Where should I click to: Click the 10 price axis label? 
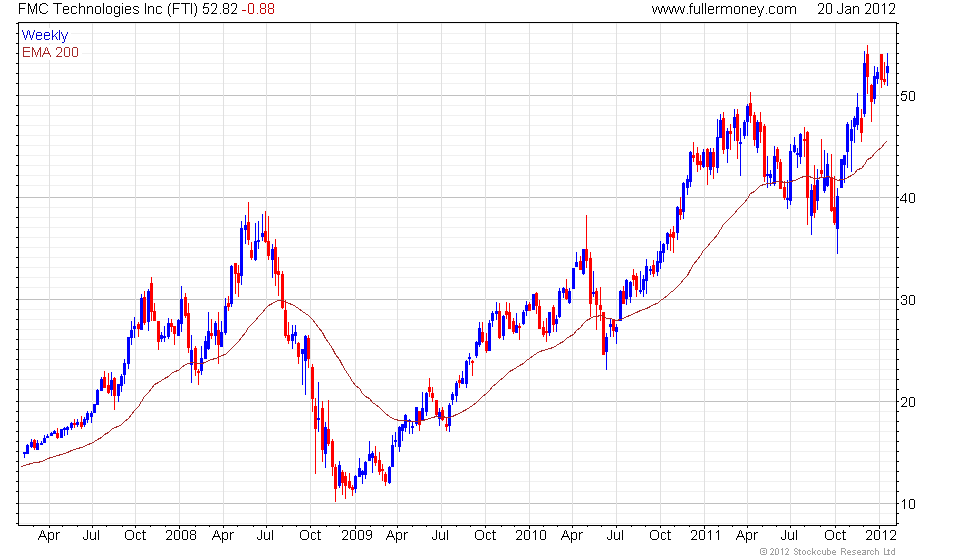(x=908, y=504)
